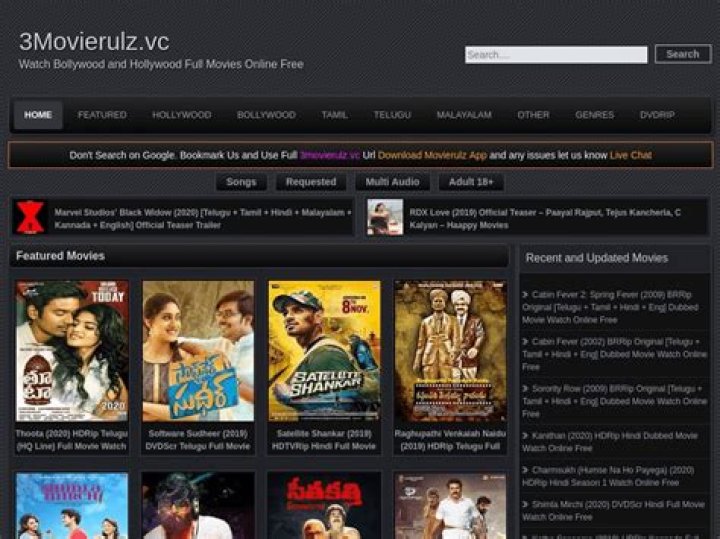Image resolution: width=720 pixels, height=539 pixels.
Task: Open Shimla Mirchi (2020) DVDScr link
Action: click(613, 511)
